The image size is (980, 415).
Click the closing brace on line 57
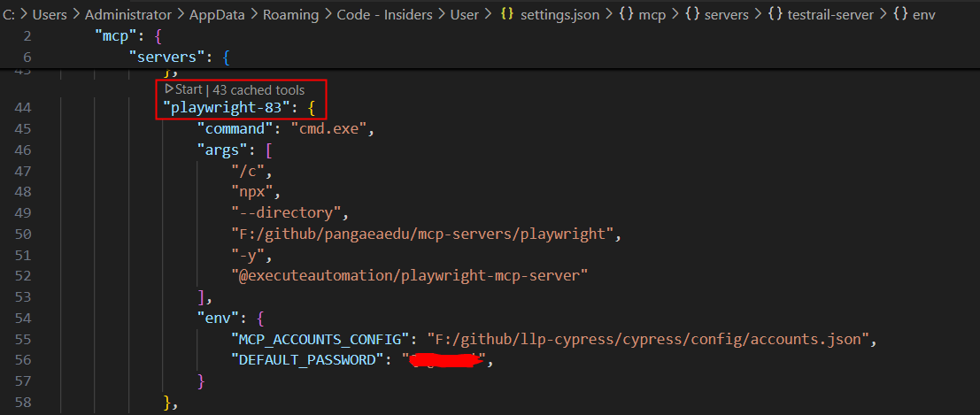tap(201, 380)
